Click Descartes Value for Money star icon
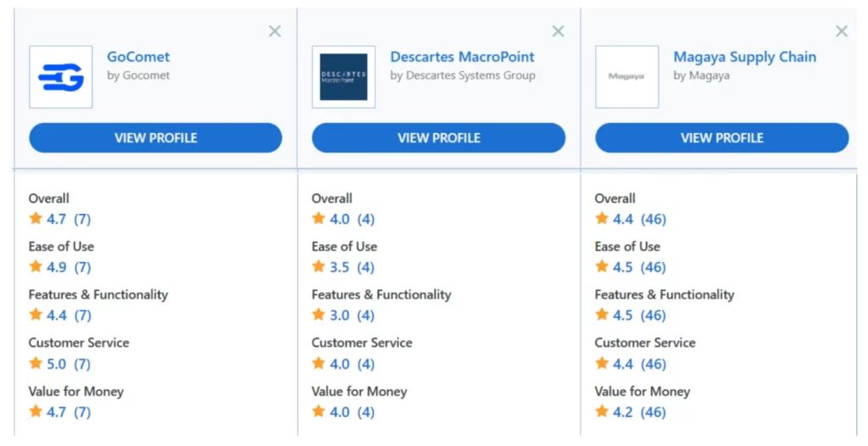Screen dimensions: 868x446 (x=319, y=411)
